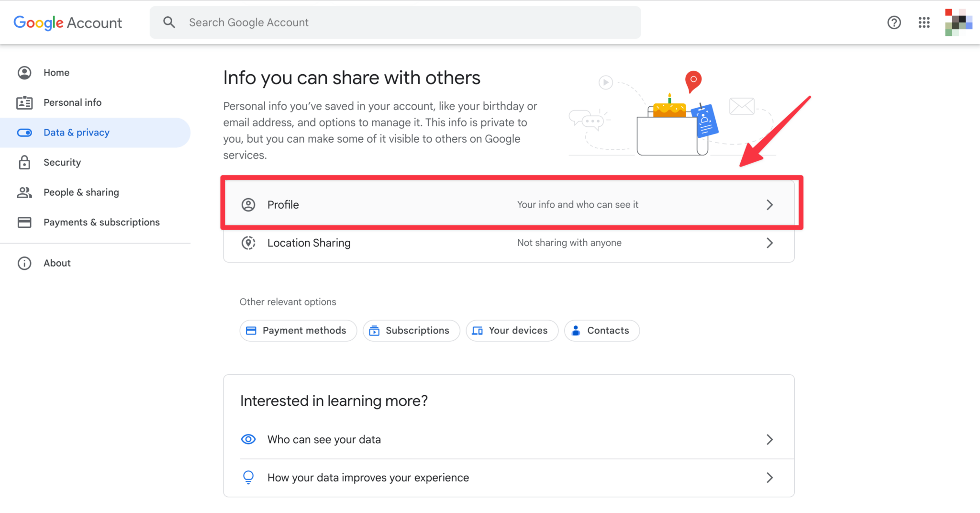Viewport: 980px width, 513px height.
Task: Click the About info icon
Action: (x=24, y=263)
